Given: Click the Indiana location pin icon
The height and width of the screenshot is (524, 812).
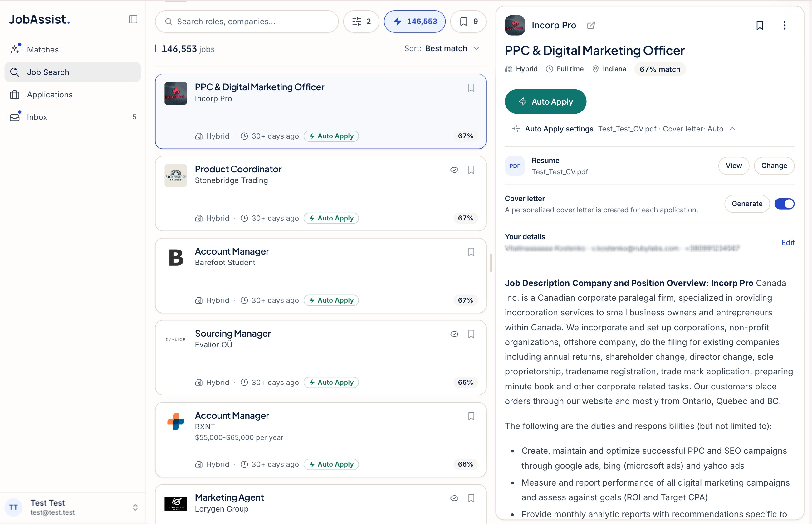Looking at the screenshot, I should point(595,69).
